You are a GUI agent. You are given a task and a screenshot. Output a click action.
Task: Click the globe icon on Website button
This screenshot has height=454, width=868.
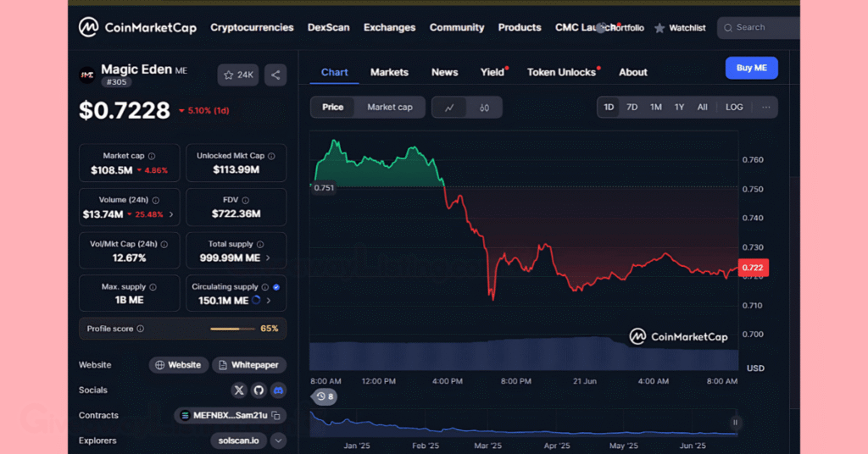(x=159, y=365)
